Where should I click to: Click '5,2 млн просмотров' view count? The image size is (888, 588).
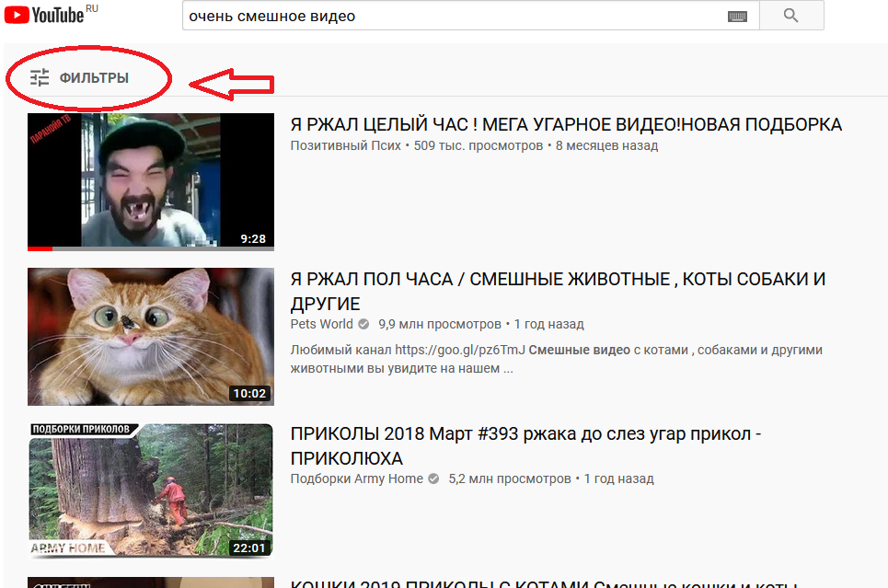[x=510, y=478]
